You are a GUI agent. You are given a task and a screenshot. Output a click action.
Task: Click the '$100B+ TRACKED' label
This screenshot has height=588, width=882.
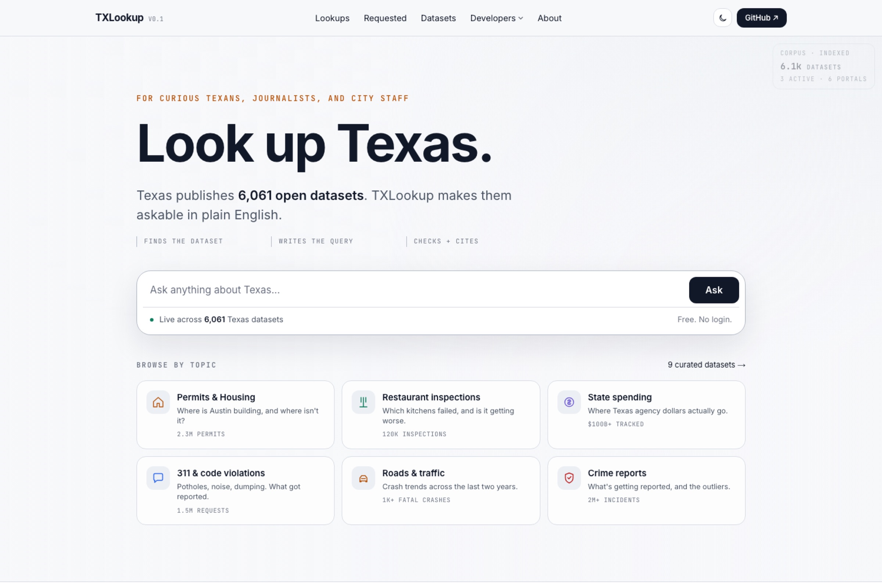(615, 424)
